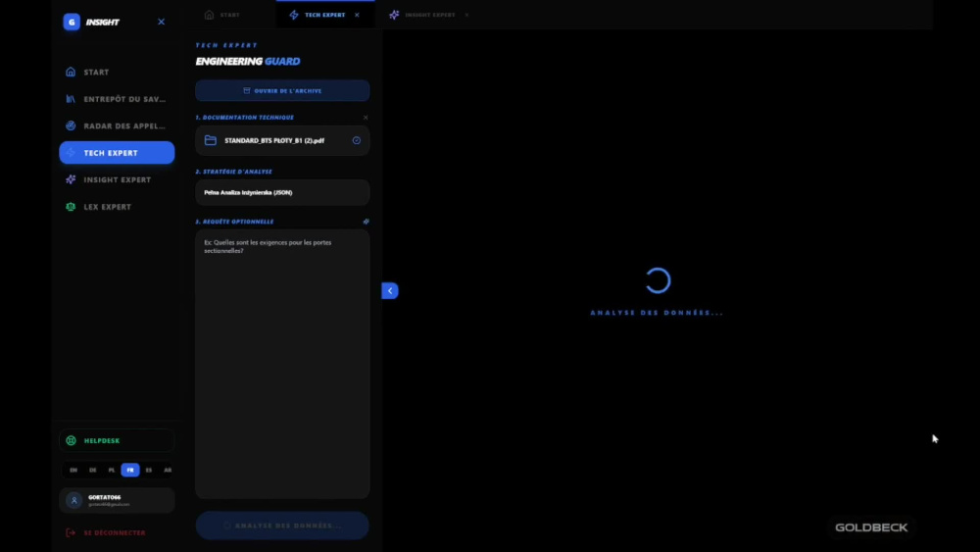This screenshot has height=552, width=980.
Task: Open the Helpdesk lifebuoy button
Action: pyautogui.click(x=117, y=441)
